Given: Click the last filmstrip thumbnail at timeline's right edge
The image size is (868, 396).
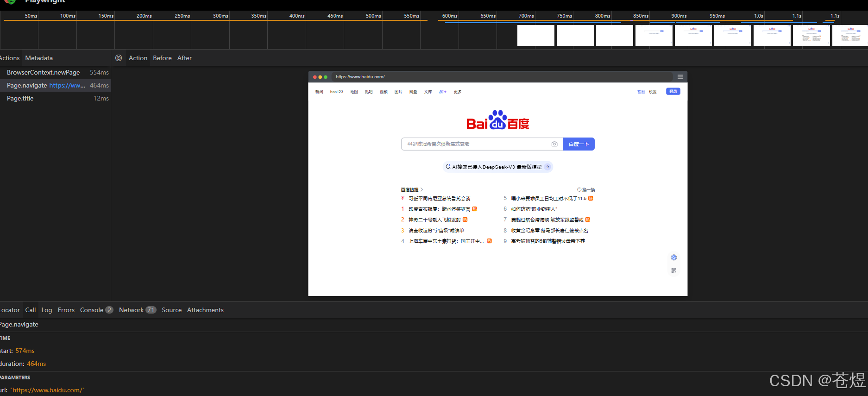Looking at the screenshot, I should [850, 35].
